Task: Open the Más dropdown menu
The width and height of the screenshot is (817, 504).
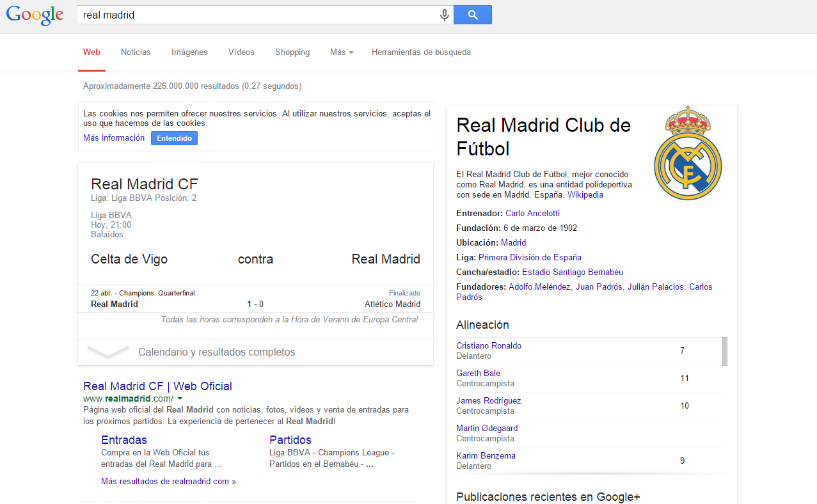Action: (x=342, y=52)
